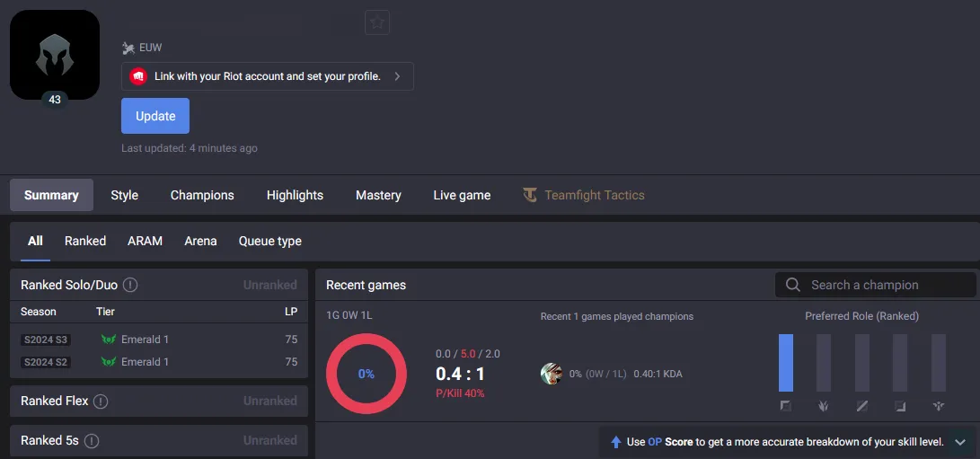Filter games by Arena
This screenshot has width=980, height=459.
click(200, 241)
